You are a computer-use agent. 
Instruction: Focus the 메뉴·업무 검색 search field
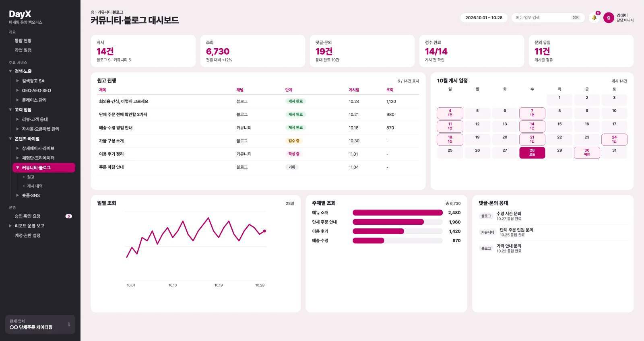(548, 18)
